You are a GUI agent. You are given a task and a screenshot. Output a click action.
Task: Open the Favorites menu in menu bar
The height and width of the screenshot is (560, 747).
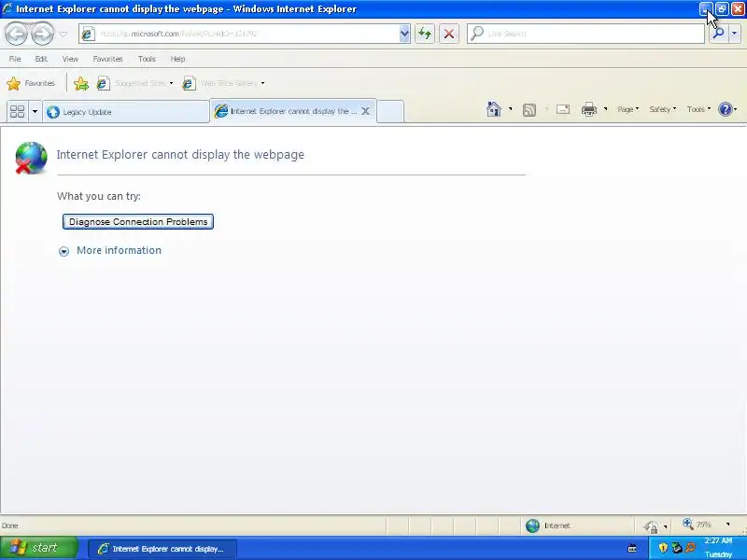click(x=107, y=59)
